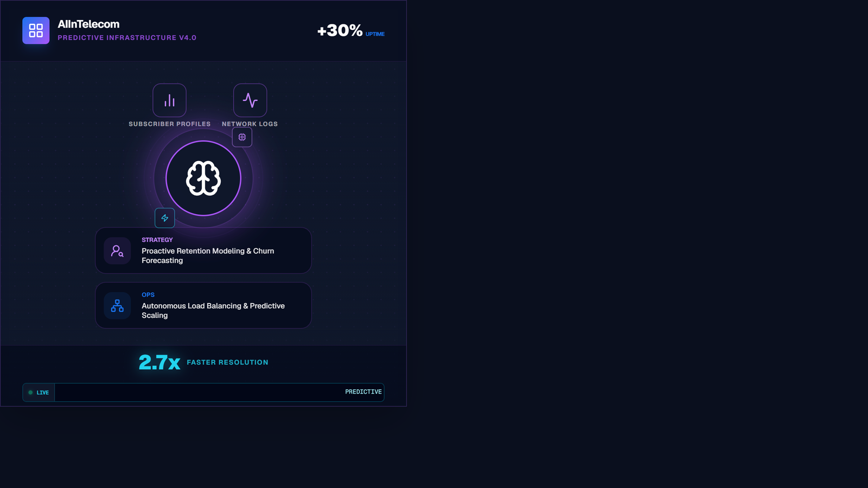Open the user-search icon on the Strategy card

pyautogui.click(x=117, y=251)
